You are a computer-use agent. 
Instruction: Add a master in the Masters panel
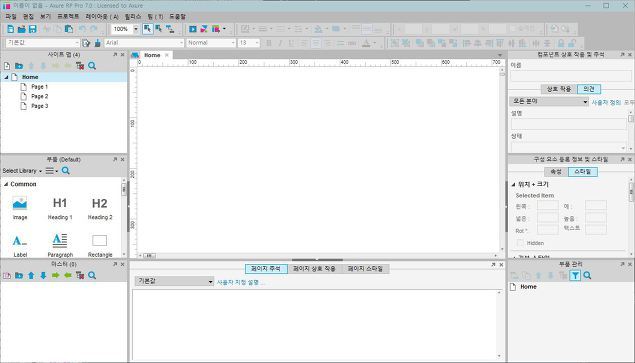7,275
